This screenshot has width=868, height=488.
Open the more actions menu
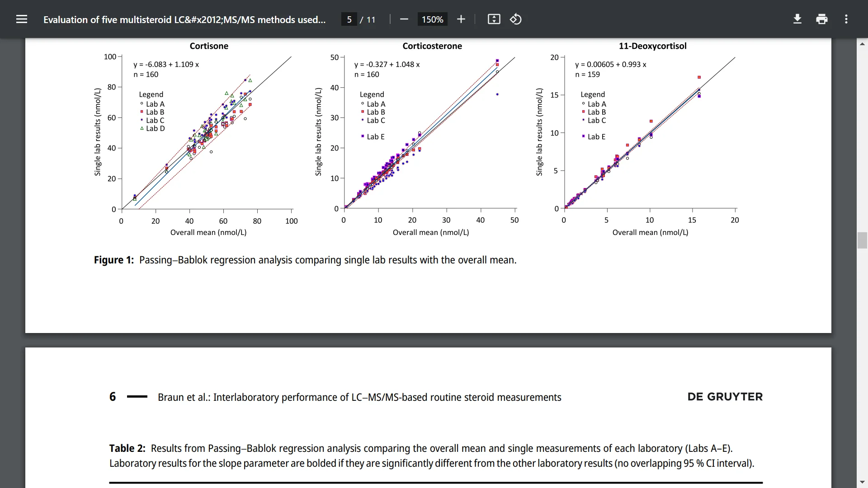[x=846, y=19]
